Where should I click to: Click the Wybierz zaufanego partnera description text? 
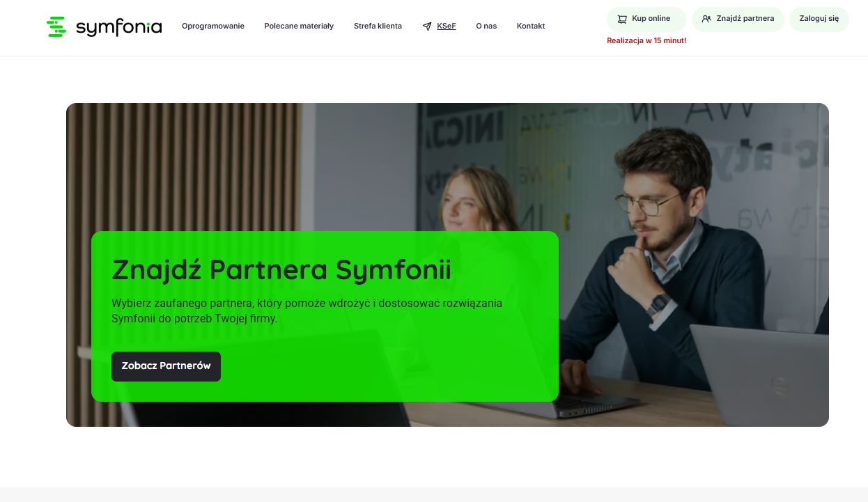point(307,311)
